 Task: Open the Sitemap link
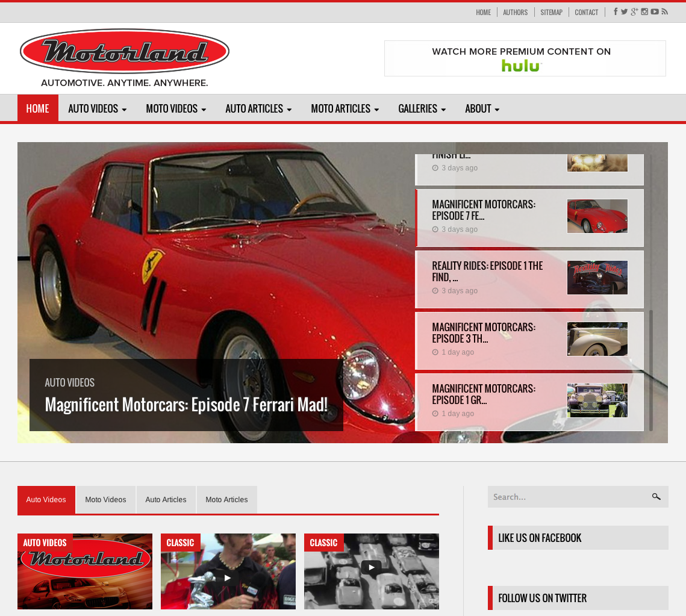pyautogui.click(x=551, y=12)
